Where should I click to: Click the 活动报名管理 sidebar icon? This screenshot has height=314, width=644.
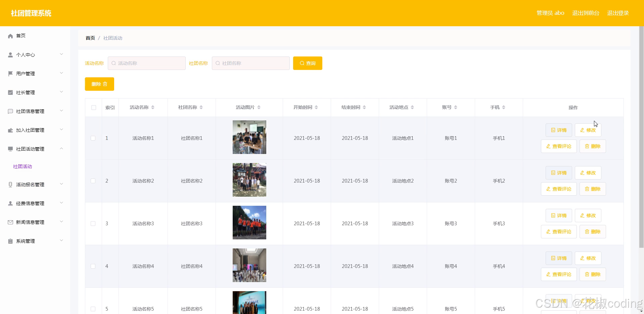point(10,185)
